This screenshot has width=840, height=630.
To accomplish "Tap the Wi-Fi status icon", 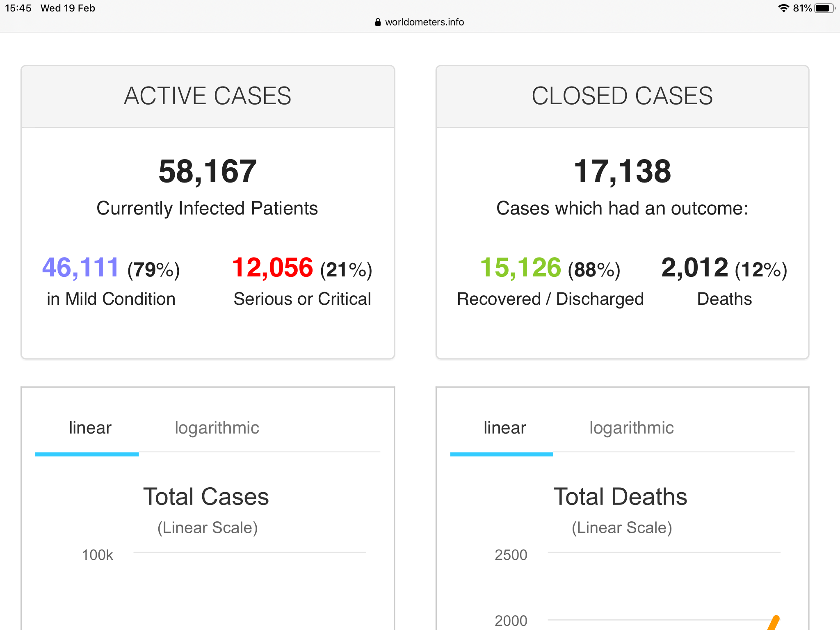I will point(783,8).
